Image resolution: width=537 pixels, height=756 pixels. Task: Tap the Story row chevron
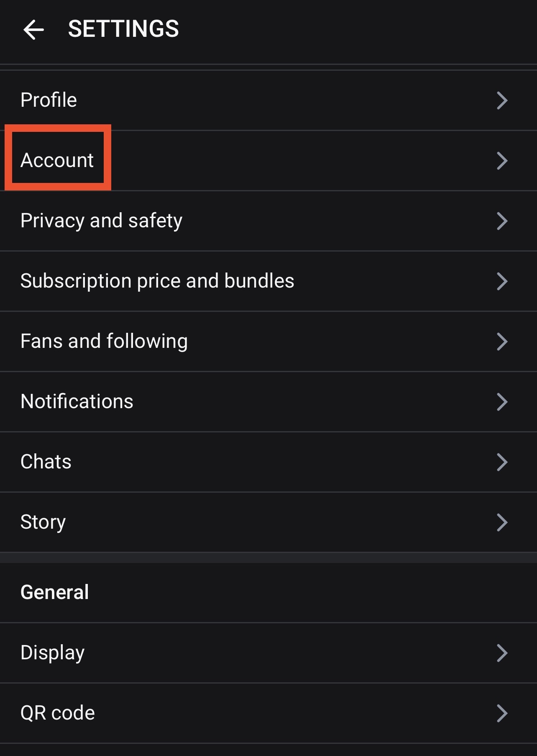click(x=502, y=522)
